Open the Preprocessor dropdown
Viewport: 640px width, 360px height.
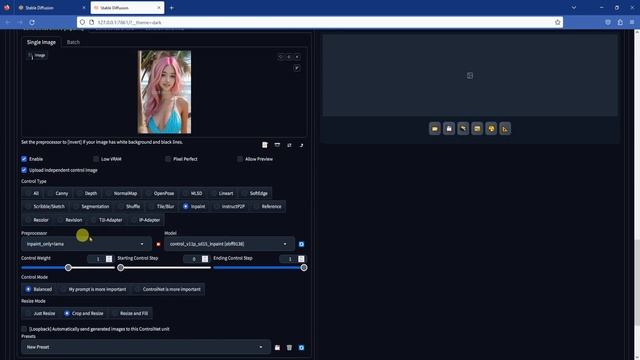[86, 244]
